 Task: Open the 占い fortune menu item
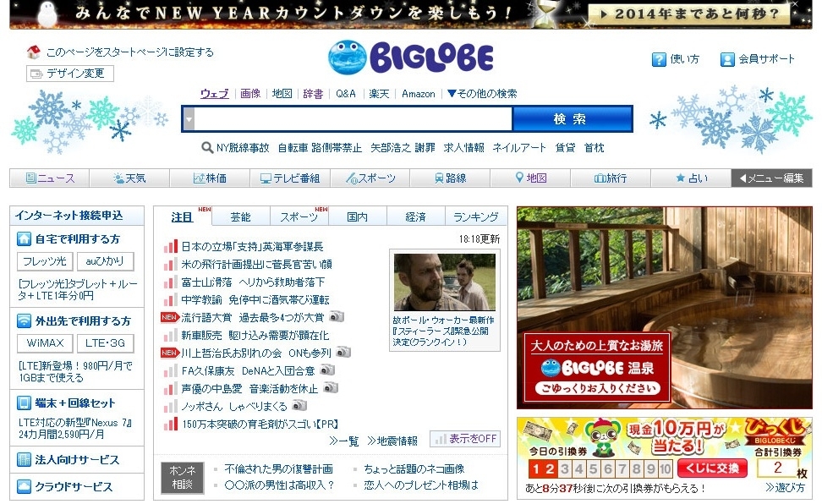pos(691,178)
